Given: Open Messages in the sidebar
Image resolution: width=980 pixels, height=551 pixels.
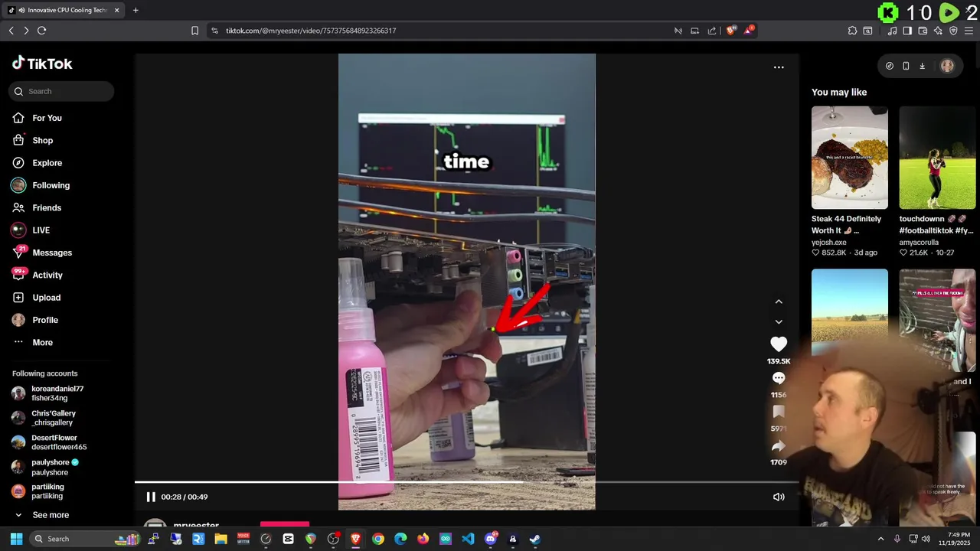Looking at the screenshot, I should coord(52,253).
